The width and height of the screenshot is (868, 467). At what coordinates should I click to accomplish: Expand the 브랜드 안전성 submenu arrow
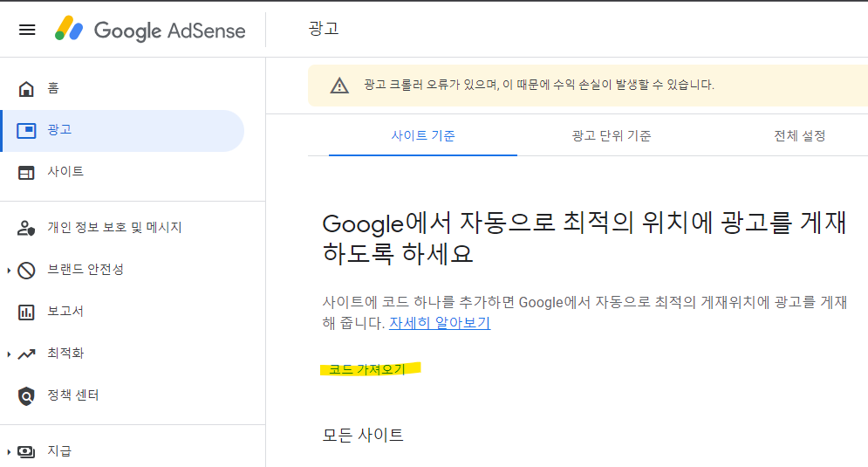[9, 271]
